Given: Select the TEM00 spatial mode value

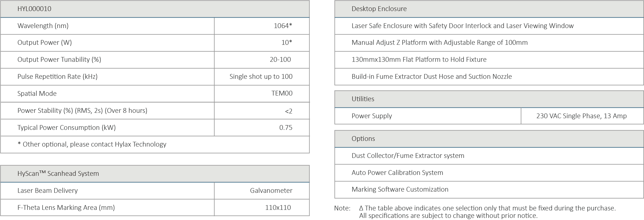Looking at the screenshot, I should [282, 93].
